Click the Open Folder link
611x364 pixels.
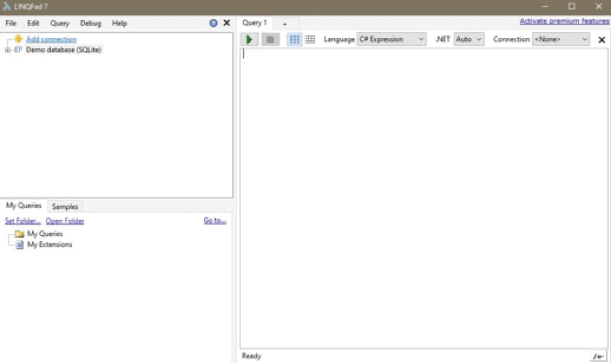point(65,220)
